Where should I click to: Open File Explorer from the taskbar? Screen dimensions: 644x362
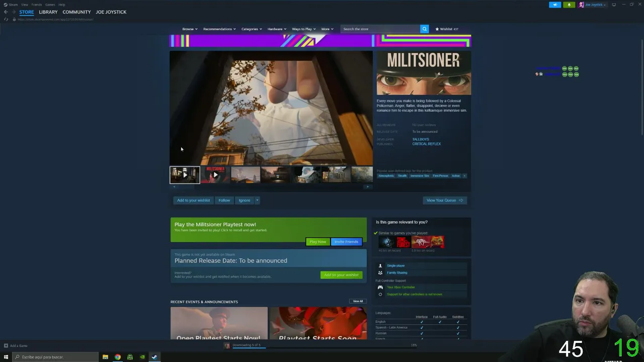[105, 357]
